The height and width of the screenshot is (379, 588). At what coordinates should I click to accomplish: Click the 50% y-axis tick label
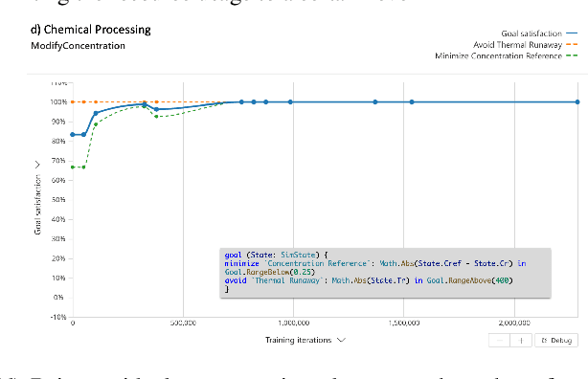tap(58, 200)
